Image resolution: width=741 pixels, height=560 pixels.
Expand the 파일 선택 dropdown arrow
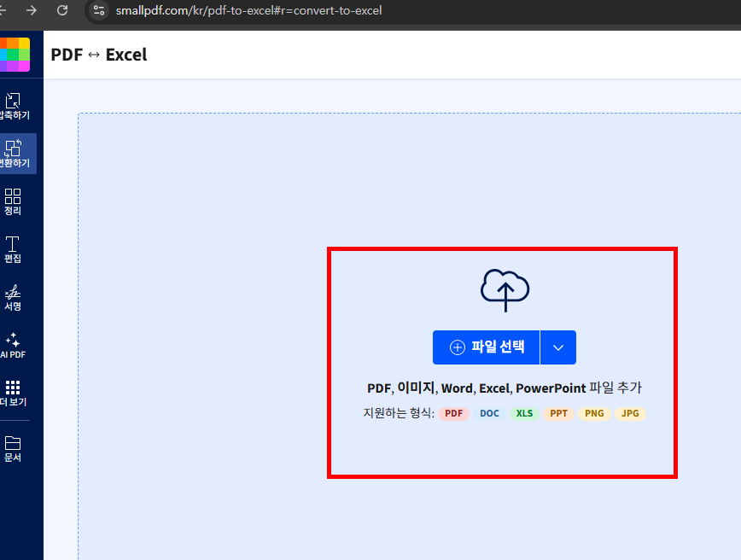558,347
